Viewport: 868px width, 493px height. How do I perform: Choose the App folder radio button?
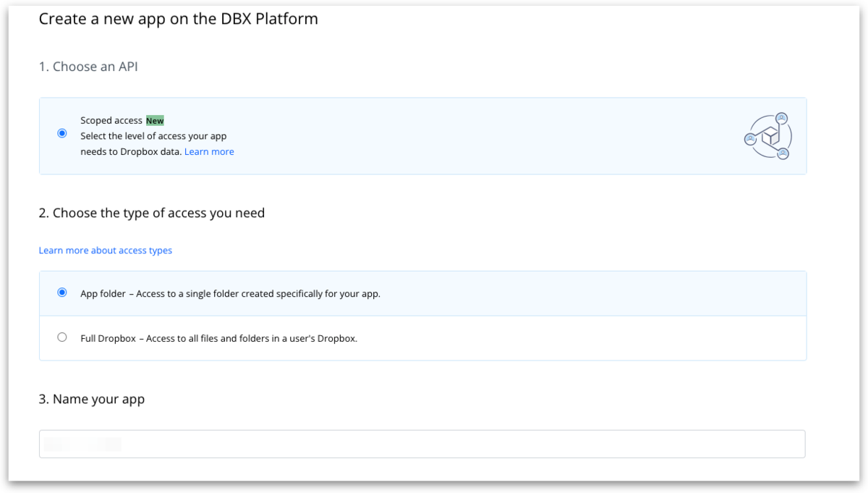point(62,292)
